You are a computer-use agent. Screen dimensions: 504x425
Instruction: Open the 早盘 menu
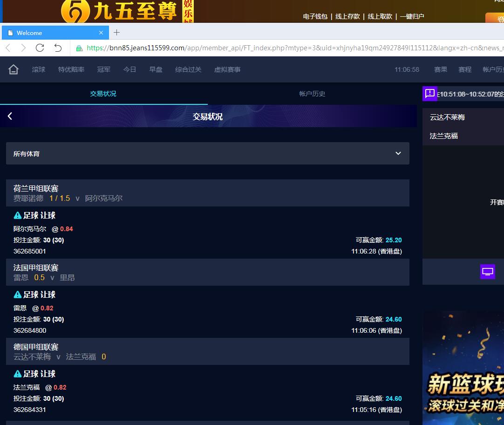[x=156, y=69]
